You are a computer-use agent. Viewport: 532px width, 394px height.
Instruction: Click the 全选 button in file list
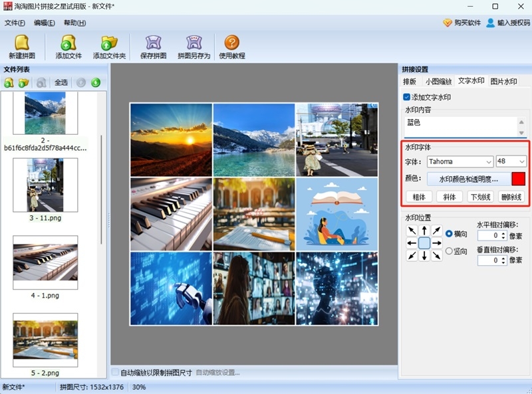[x=61, y=82]
